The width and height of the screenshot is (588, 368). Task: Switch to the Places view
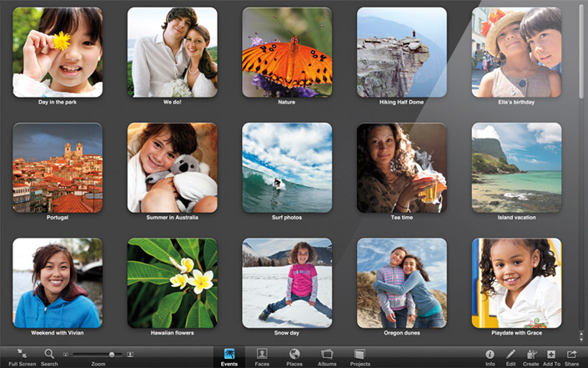click(x=294, y=357)
